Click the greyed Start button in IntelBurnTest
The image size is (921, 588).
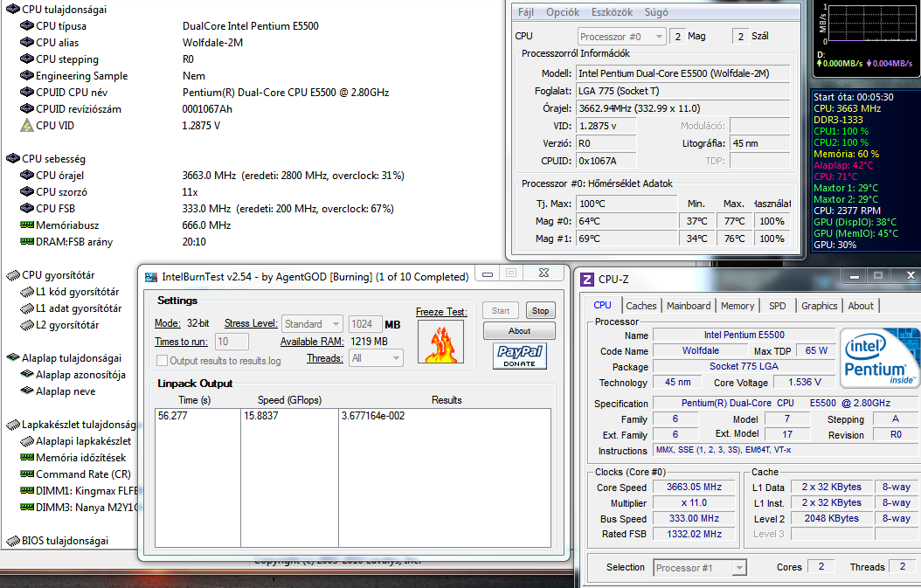coord(501,311)
